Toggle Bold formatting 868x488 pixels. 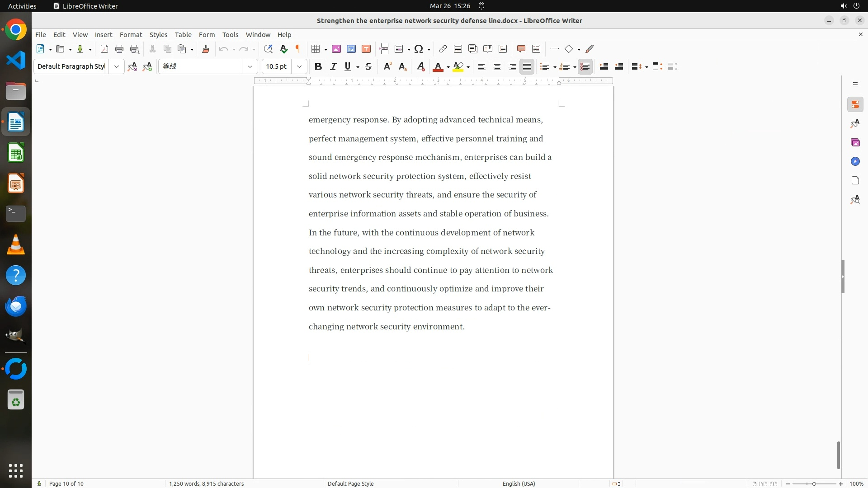318,66
